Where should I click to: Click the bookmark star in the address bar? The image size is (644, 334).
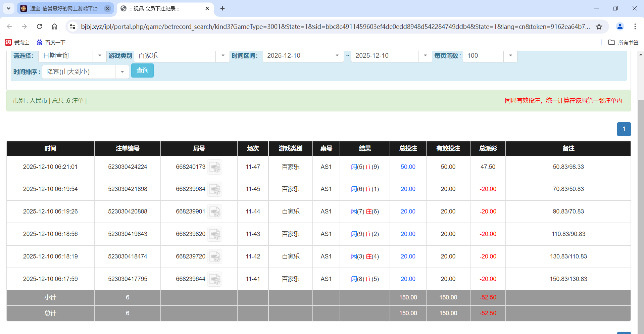pos(599,27)
